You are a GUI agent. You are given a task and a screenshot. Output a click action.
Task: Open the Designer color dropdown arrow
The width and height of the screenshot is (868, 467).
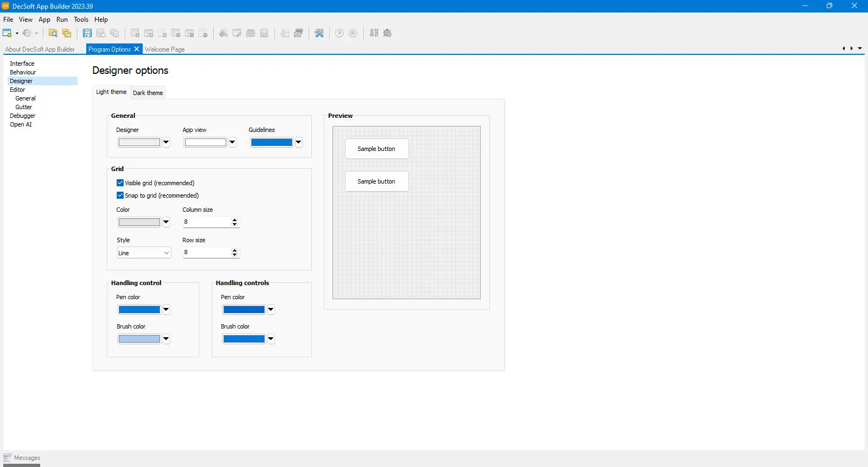(x=167, y=142)
